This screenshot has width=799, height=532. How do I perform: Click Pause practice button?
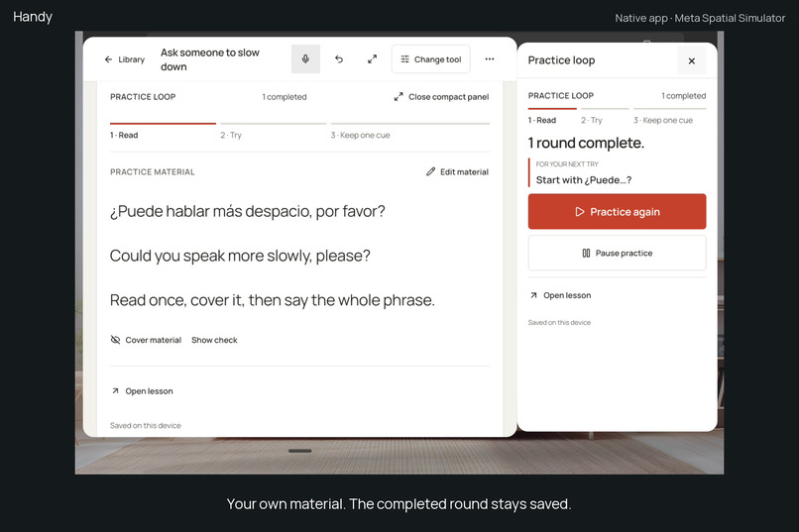(x=617, y=253)
